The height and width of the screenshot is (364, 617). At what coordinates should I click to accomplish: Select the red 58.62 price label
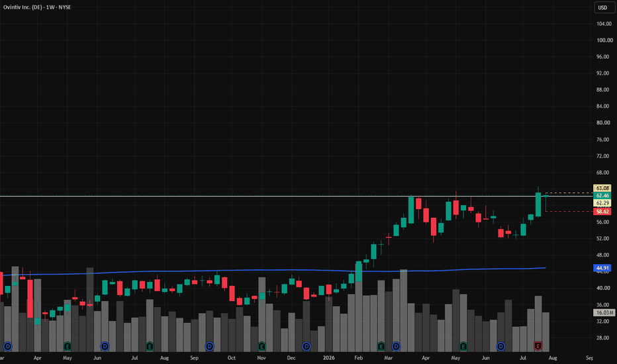pos(602,212)
